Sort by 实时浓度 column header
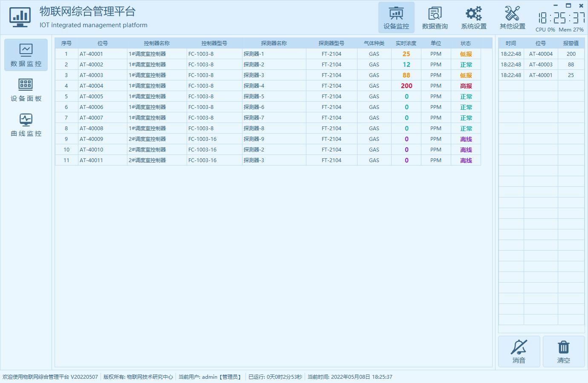Viewport: 588px width, 383px height. (x=406, y=43)
